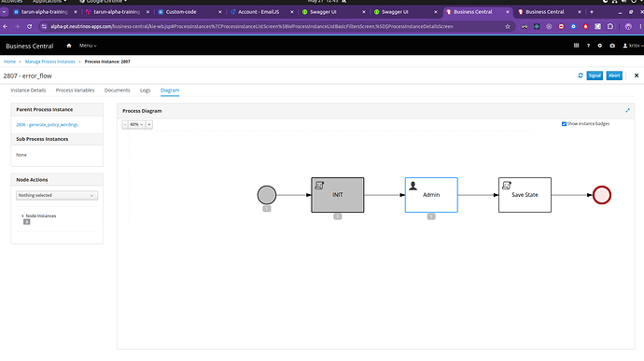644x361 pixels.
Task: Click the badge under the Admin node
Action: click(431, 216)
